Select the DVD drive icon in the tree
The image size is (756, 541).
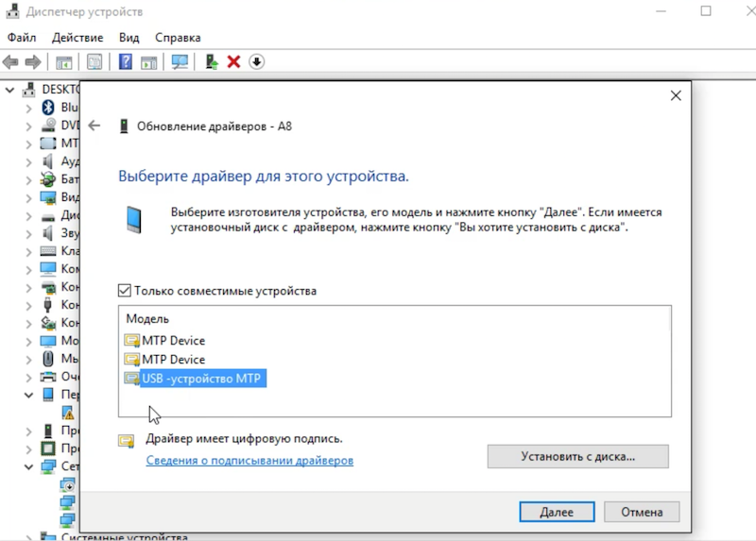point(48,126)
